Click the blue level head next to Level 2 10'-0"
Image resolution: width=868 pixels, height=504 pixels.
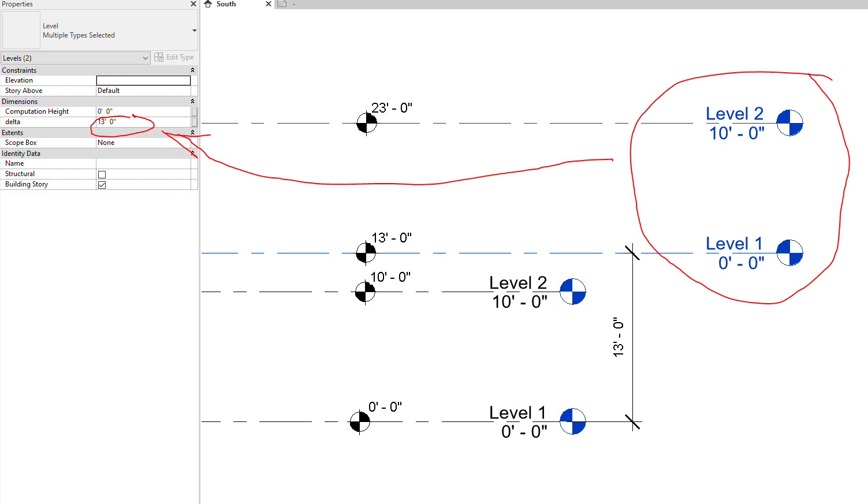pyautogui.click(x=572, y=292)
